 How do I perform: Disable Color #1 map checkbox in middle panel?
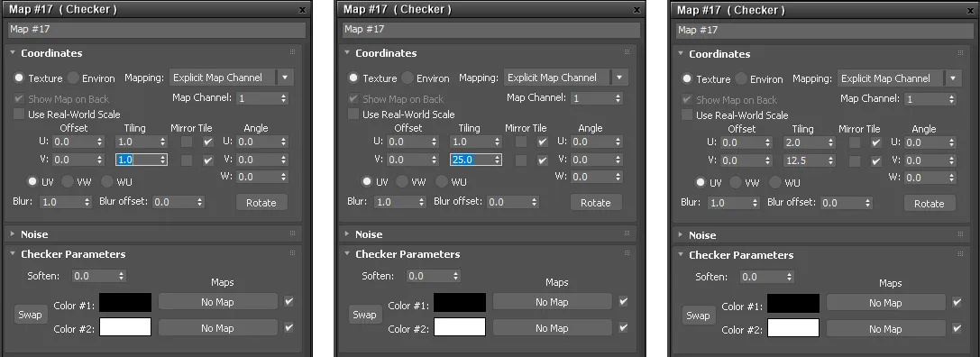point(623,301)
